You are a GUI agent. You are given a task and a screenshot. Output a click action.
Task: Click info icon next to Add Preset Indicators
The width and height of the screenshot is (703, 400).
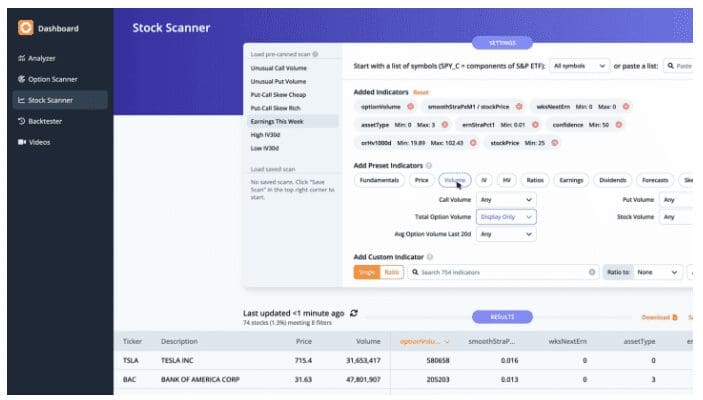point(429,164)
